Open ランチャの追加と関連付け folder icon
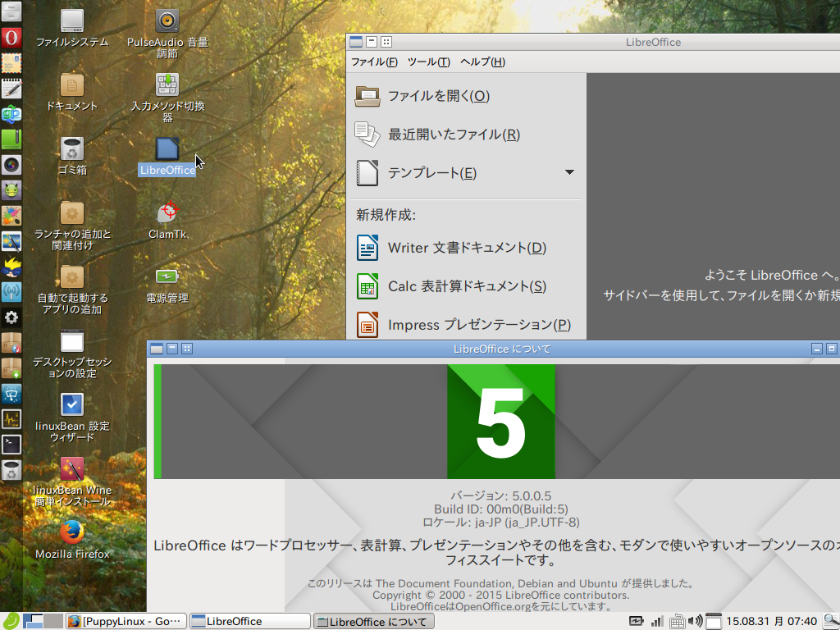This screenshot has width=840, height=630. [x=72, y=226]
